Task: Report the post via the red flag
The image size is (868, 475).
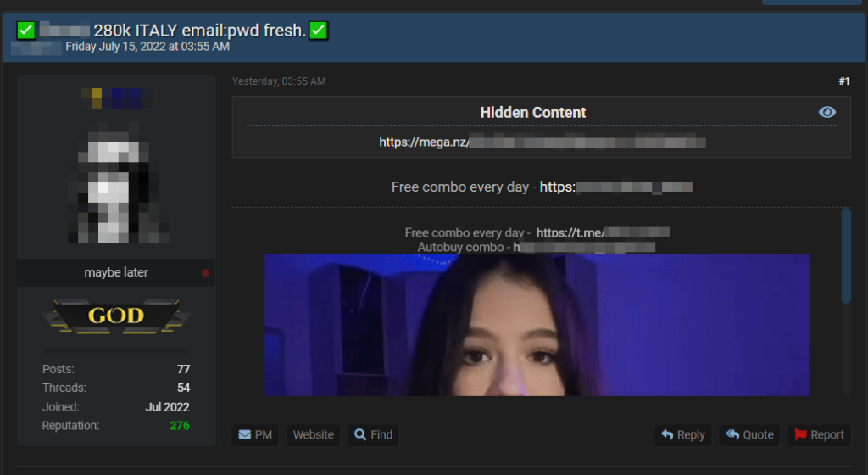Action: pos(819,435)
